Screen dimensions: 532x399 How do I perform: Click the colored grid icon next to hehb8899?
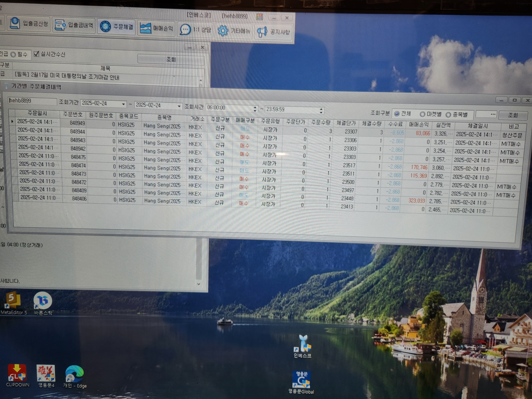260,17
